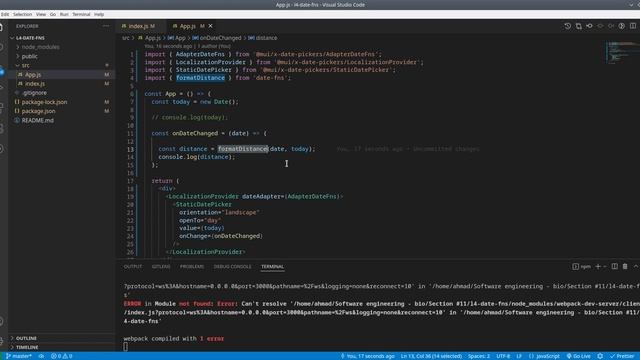
Task: Split the terminal panel
Action: click(x=614, y=267)
